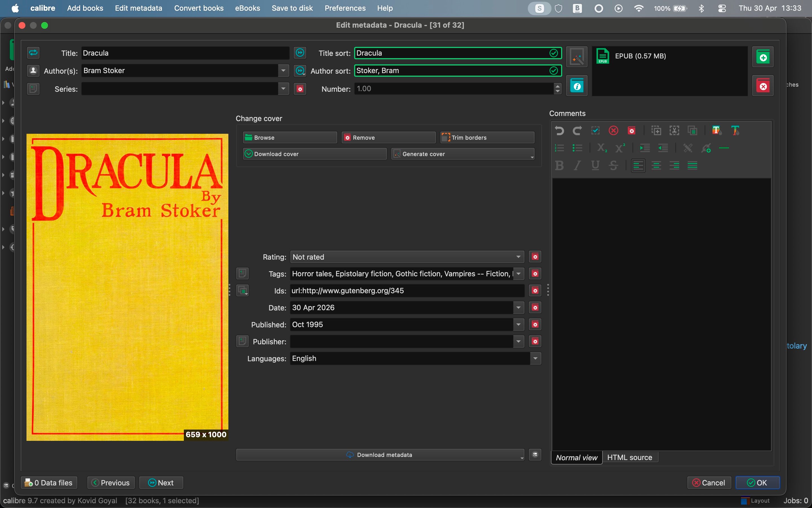
Task: Insert a link in the Comments editor
Action: pos(706,148)
